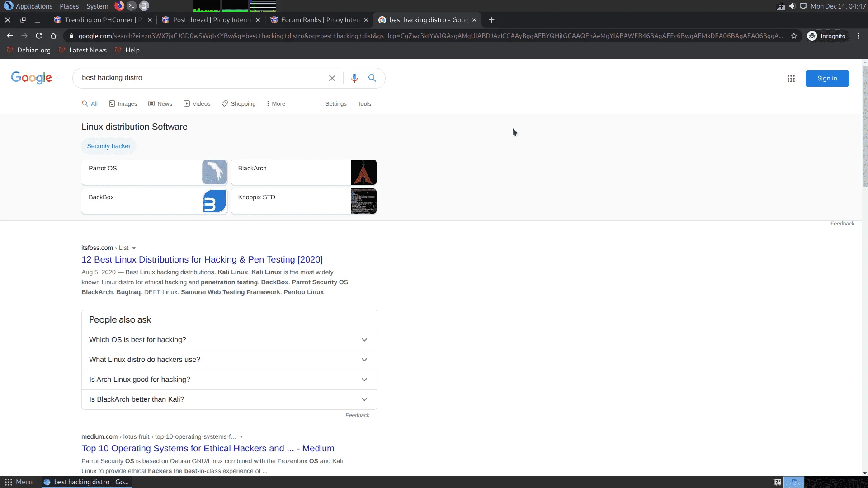Click the Incognito profile indicator
Viewport: 868px width, 488px height.
827,36
